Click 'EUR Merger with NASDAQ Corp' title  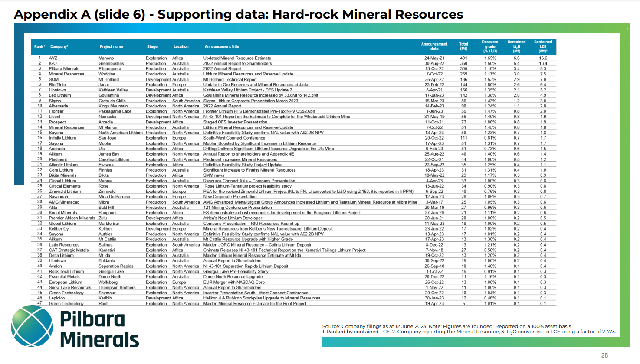point(234,282)
